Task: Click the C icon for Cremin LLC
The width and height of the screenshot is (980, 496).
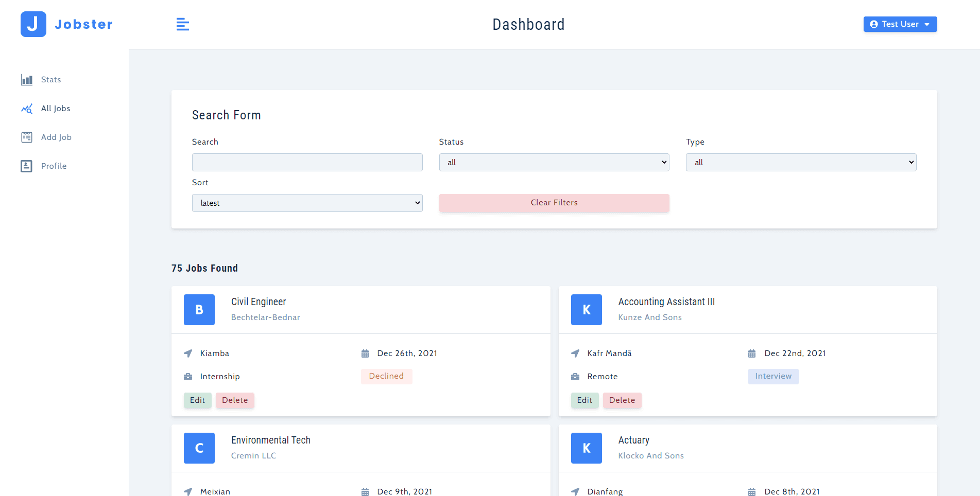Action: (x=199, y=448)
